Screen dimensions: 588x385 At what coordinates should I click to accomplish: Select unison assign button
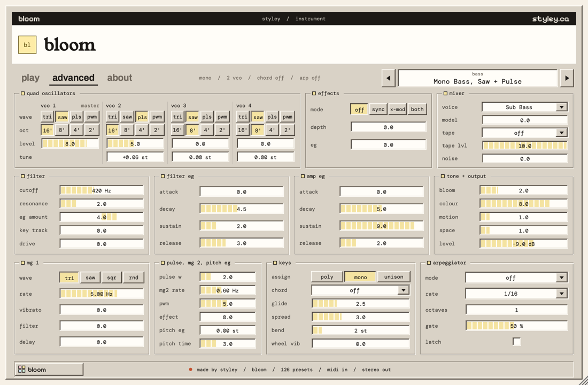point(394,277)
